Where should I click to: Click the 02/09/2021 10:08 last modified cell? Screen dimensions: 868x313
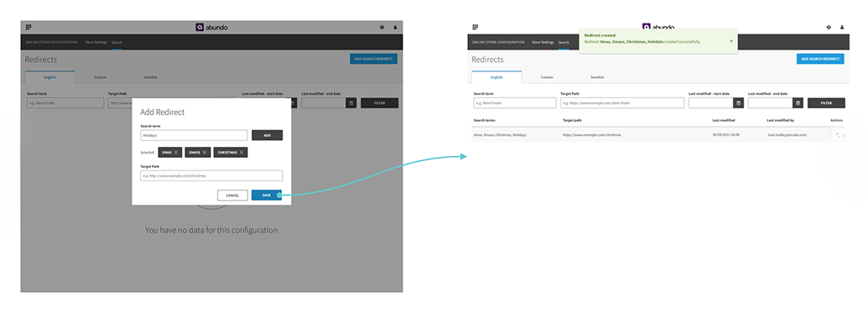tap(726, 134)
